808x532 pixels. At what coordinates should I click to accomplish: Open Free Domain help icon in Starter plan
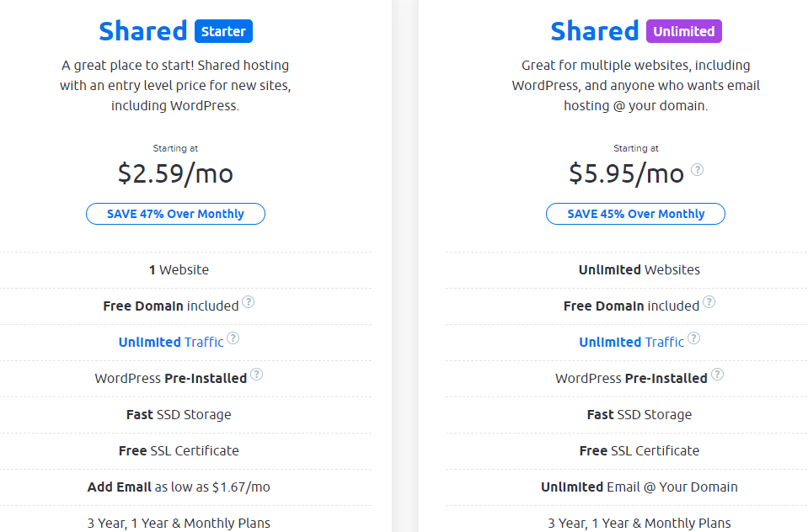248,302
